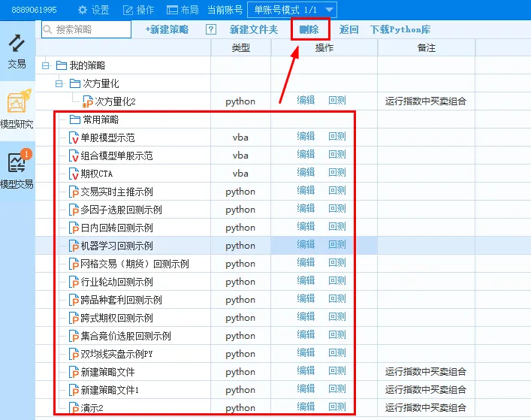Click the 删除 button
Viewport: 531px width, 420px height.
309,30
